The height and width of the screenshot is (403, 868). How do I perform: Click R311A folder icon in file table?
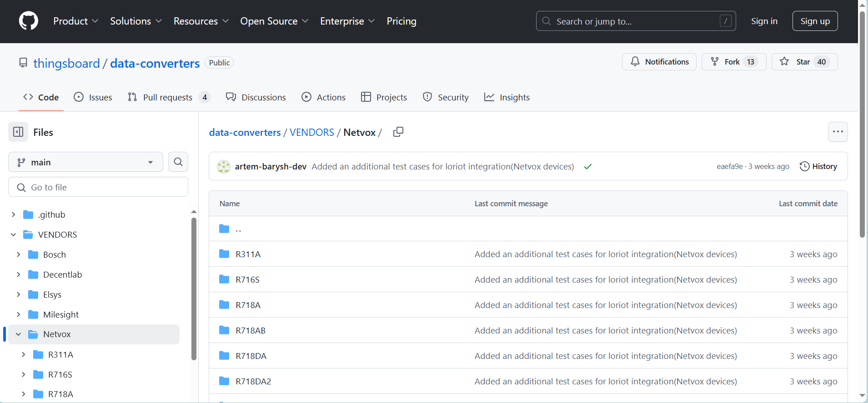pyautogui.click(x=224, y=254)
